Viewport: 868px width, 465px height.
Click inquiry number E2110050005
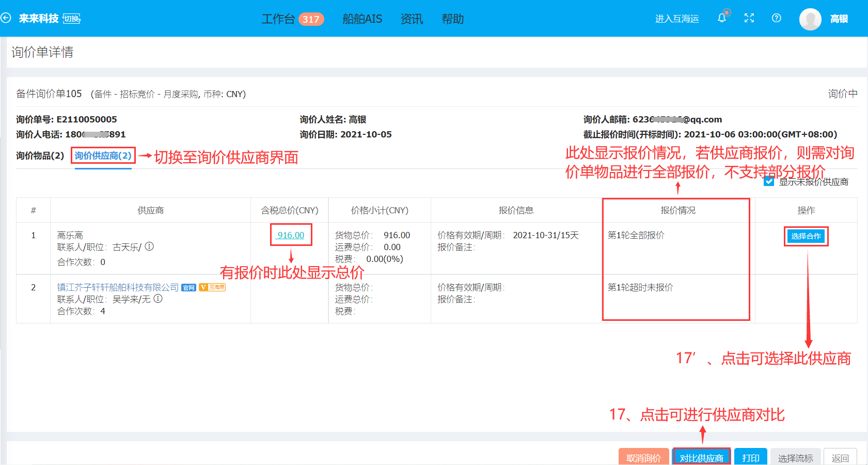tap(87, 119)
